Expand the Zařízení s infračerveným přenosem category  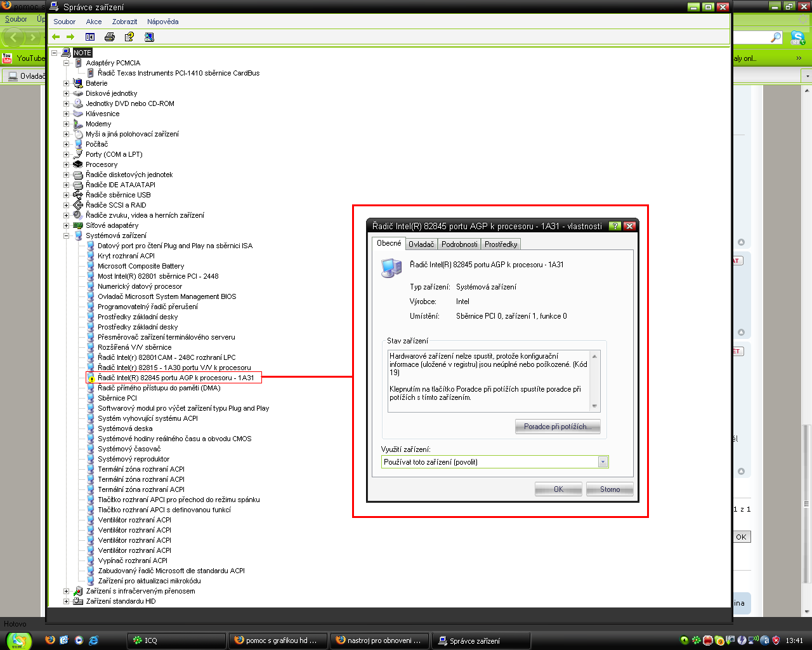click(66, 591)
